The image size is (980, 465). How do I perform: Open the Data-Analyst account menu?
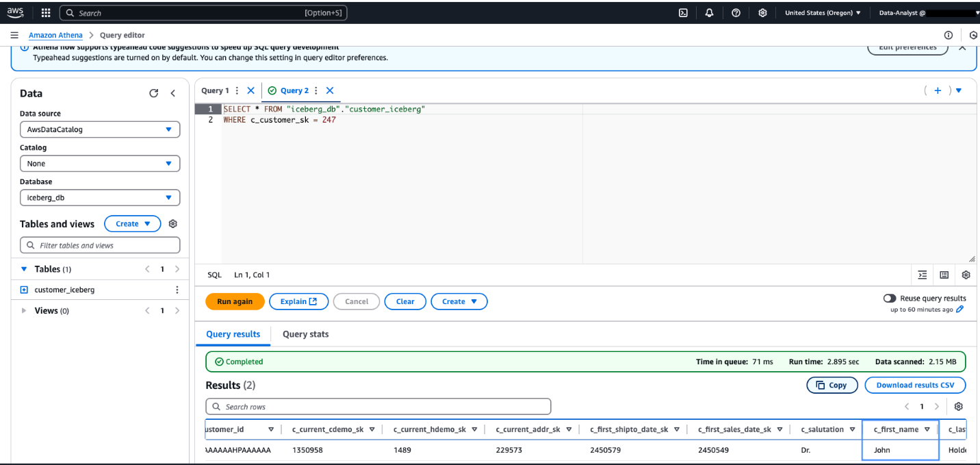(x=929, y=12)
